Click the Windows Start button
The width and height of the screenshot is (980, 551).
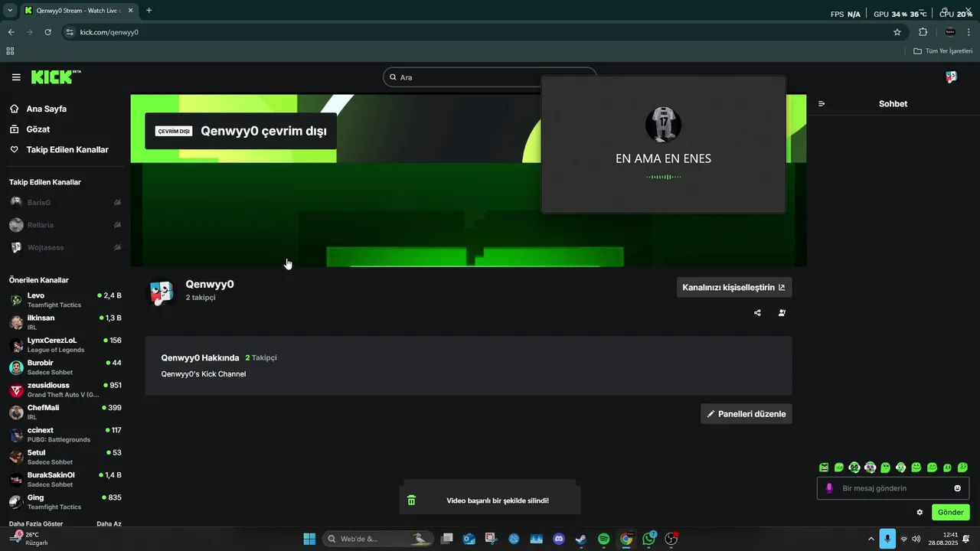[309, 539]
